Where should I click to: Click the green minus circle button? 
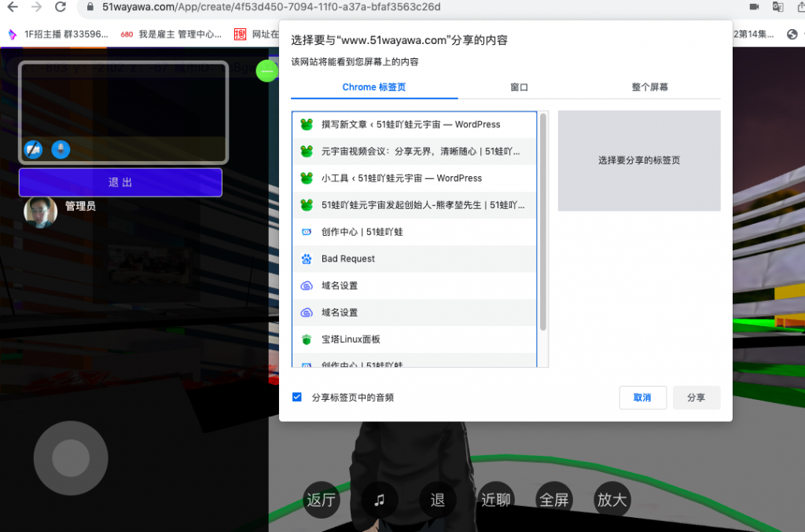[x=267, y=71]
